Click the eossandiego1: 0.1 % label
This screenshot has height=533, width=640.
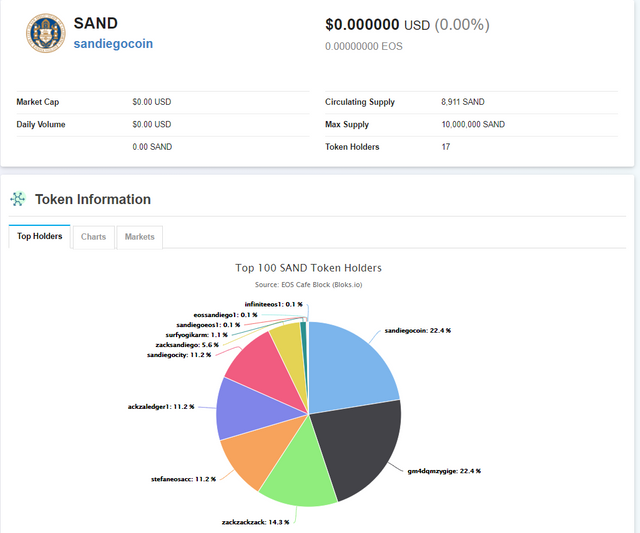(x=225, y=315)
